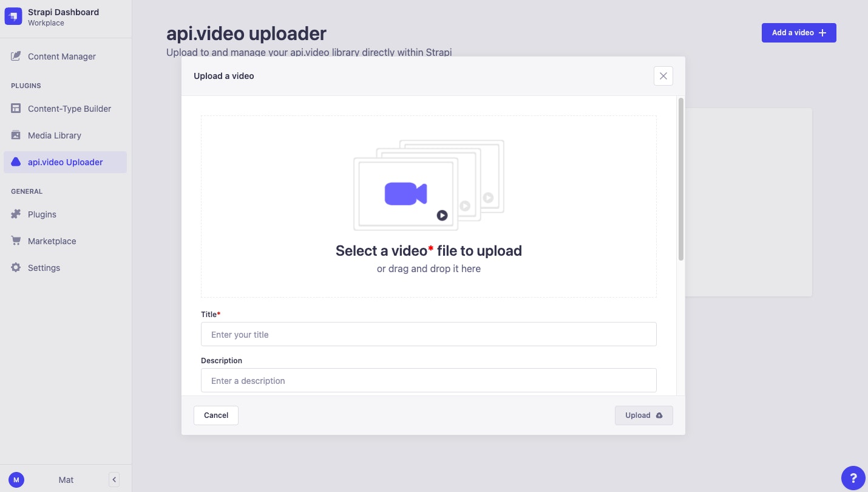Click the Content-Type Builder layout icon

coord(16,109)
